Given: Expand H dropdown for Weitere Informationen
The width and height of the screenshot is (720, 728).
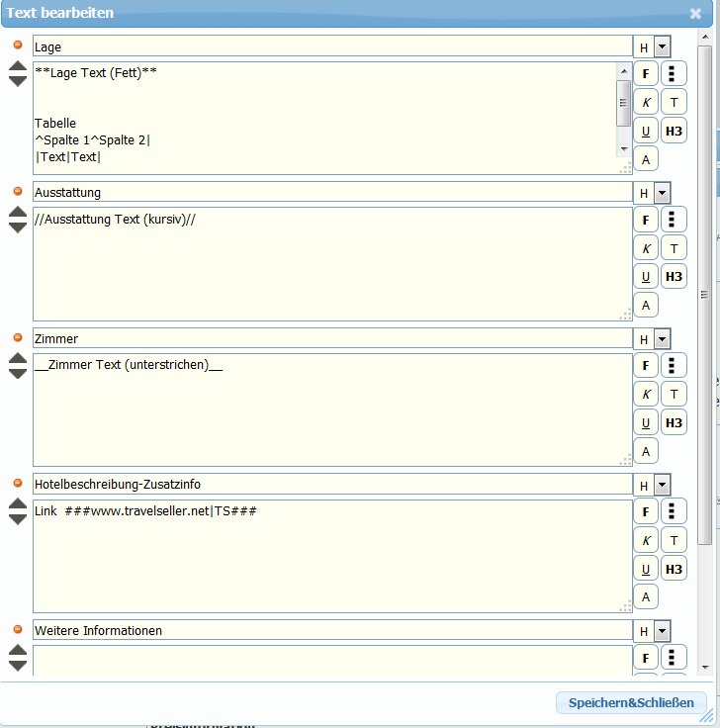Looking at the screenshot, I should [662, 631].
